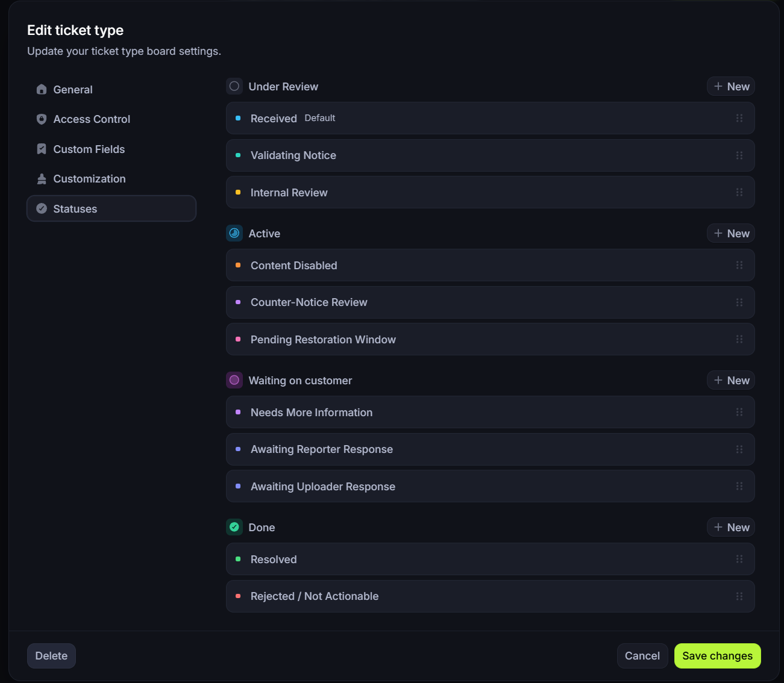Click teal color dot for Validating Notice
Screen dimensions: 784x683
238,155
